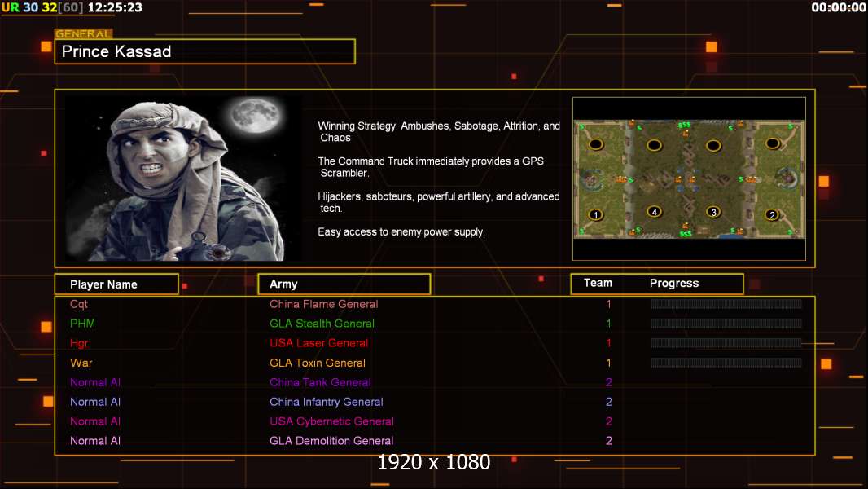Click the GLA Stealth General army entry

pos(322,324)
